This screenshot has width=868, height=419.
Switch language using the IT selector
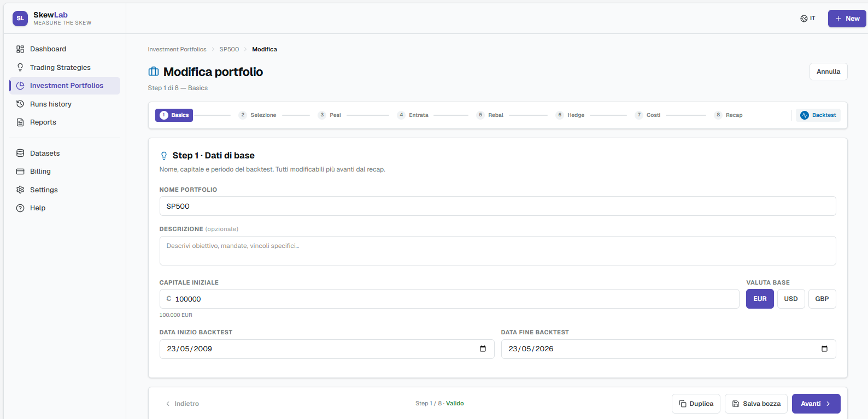click(808, 19)
